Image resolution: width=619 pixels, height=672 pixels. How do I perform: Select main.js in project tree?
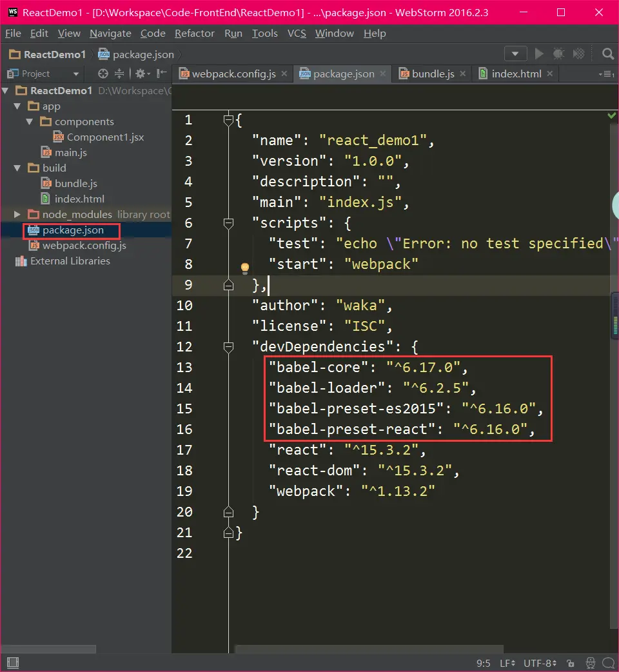coord(64,153)
